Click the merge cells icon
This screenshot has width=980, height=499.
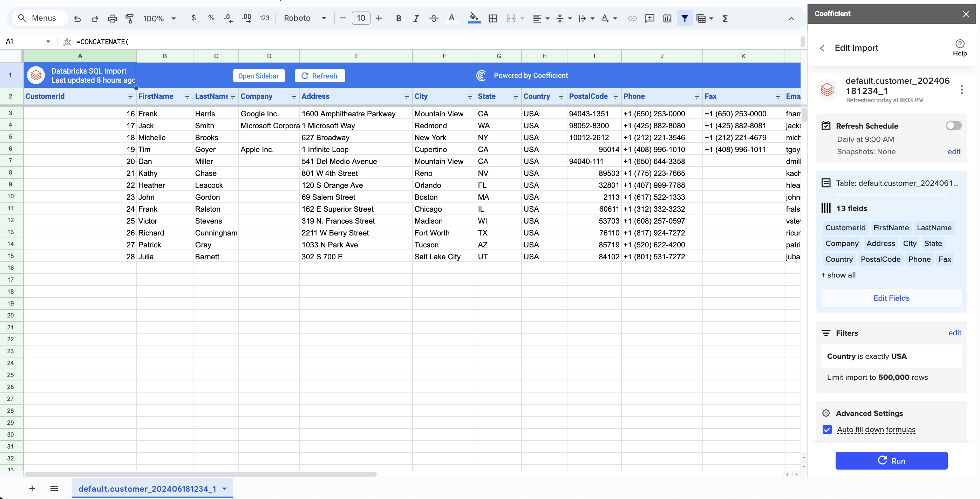511,18
